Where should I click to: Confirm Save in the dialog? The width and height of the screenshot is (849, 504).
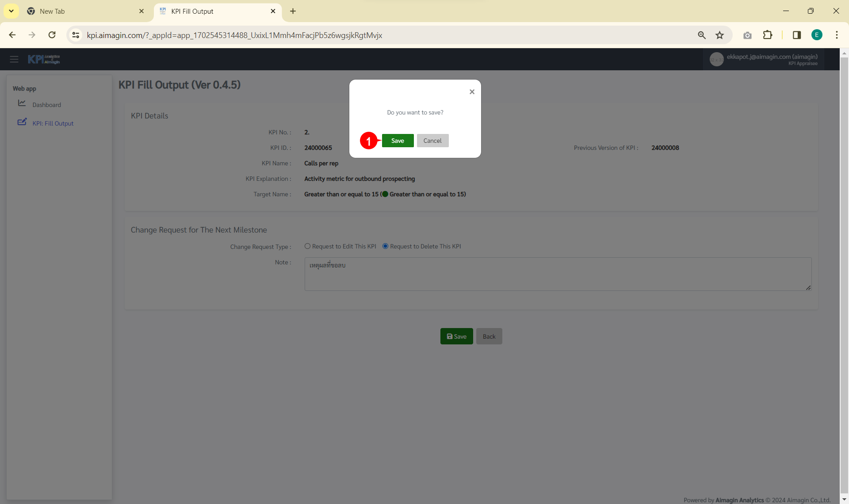click(x=398, y=141)
